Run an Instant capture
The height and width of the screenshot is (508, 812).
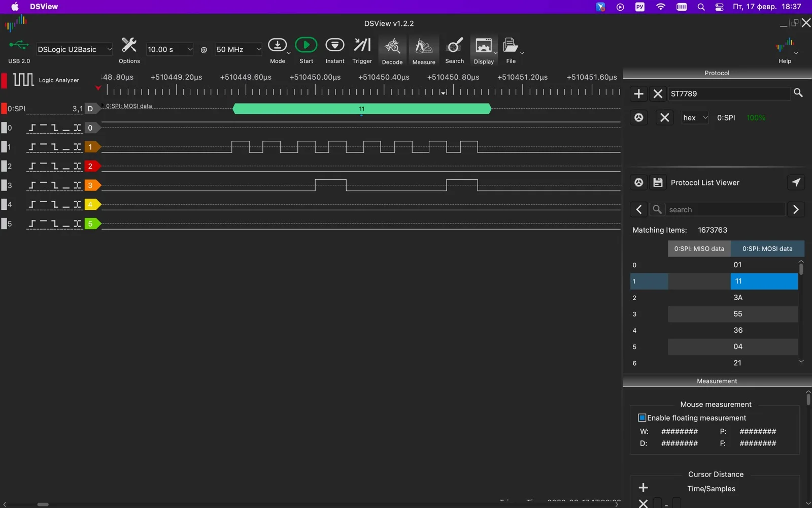click(334, 45)
